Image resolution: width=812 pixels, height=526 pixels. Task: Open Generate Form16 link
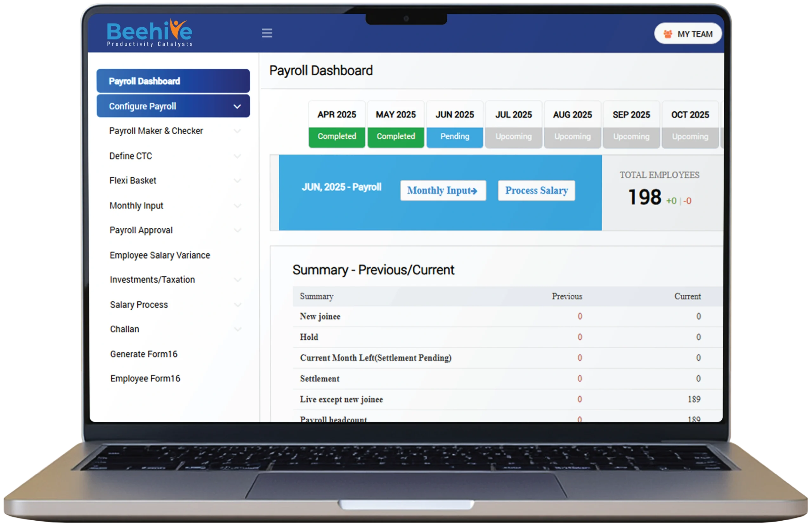(144, 354)
